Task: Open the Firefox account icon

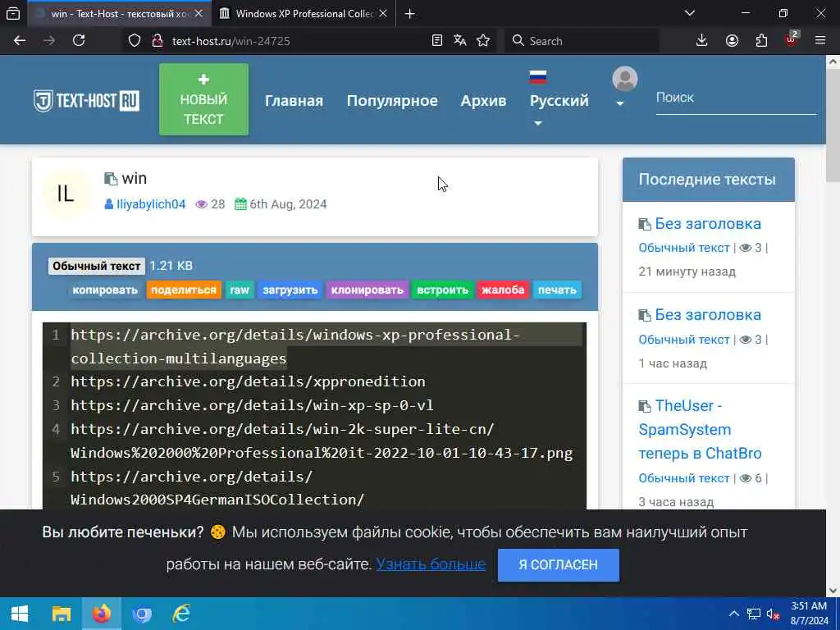Action: click(732, 41)
